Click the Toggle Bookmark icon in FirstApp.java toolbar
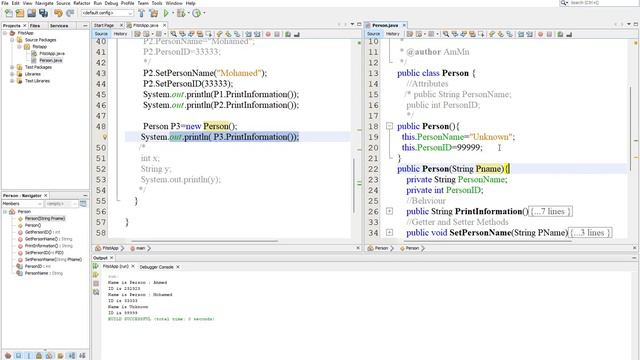The image size is (640, 360). point(237,34)
